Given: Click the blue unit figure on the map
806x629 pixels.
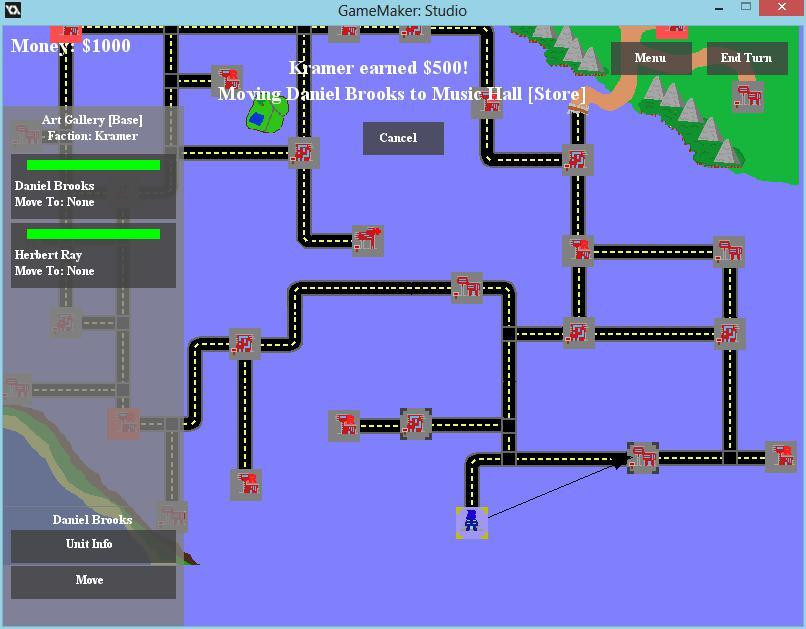Looking at the screenshot, I should point(471,523).
